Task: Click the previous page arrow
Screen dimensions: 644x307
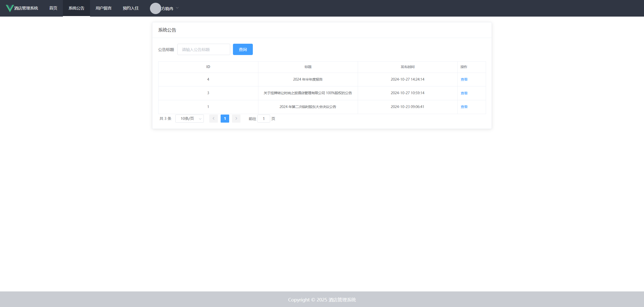Action: pos(213,118)
